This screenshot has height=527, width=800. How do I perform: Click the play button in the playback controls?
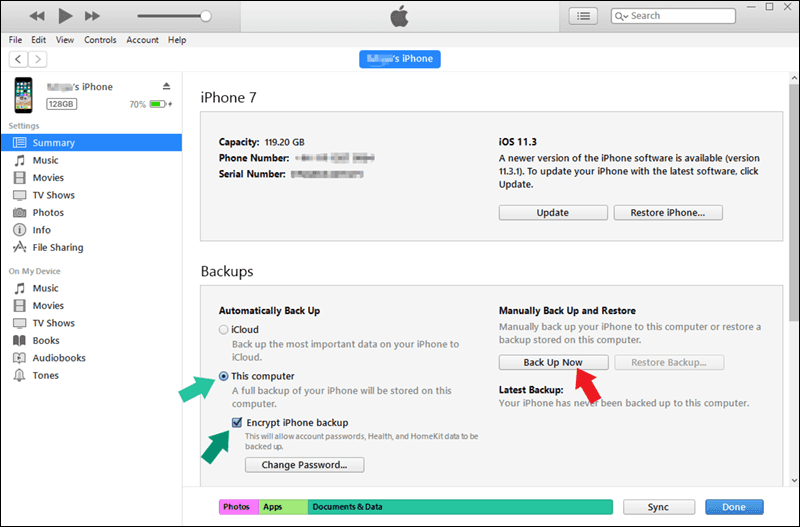65,16
